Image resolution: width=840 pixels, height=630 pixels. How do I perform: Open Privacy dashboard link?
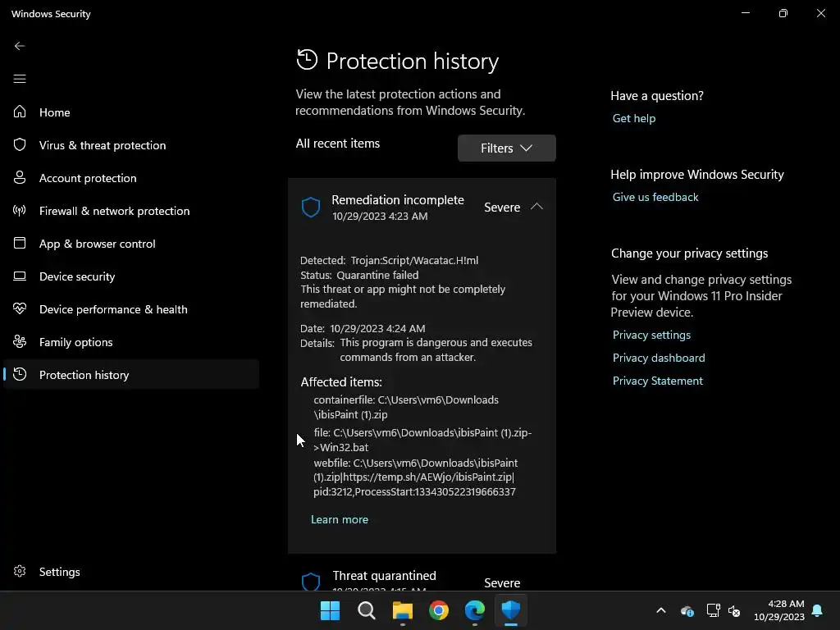[659, 358]
